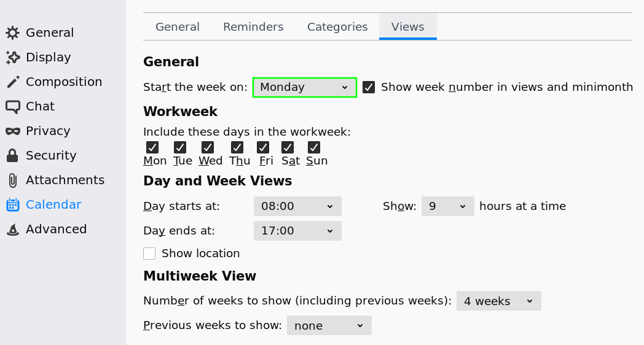
Task: Uncheck Show week number checkbox
Action: pyautogui.click(x=369, y=87)
